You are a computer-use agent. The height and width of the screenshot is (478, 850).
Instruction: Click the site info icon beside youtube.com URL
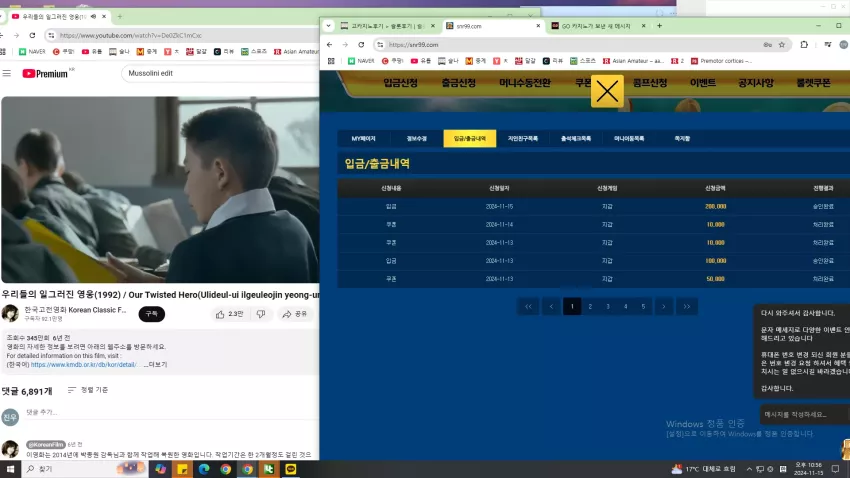51,35
